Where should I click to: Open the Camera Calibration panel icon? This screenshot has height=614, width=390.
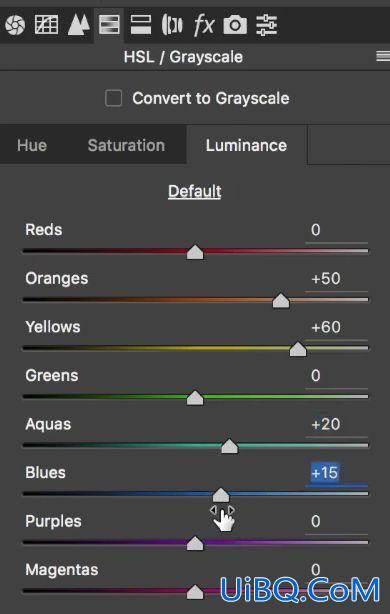tap(235, 25)
